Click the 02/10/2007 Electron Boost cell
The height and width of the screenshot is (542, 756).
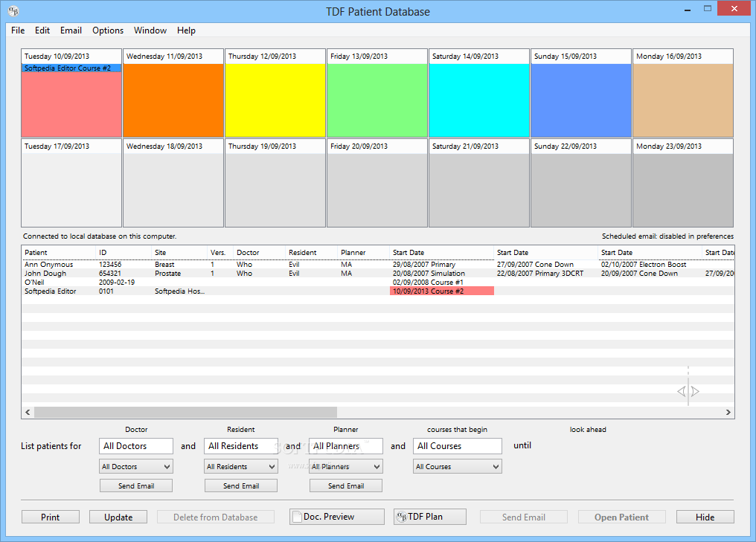click(x=650, y=265)
